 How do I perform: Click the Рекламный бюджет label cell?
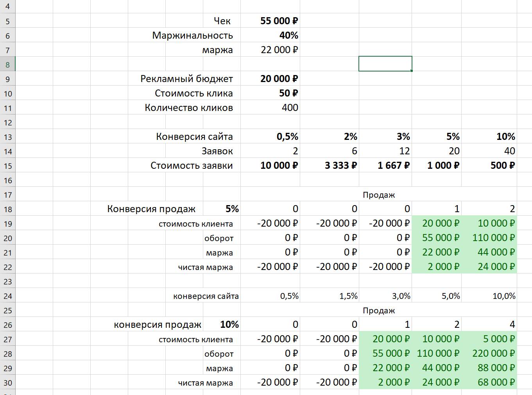tap(186, 79)
